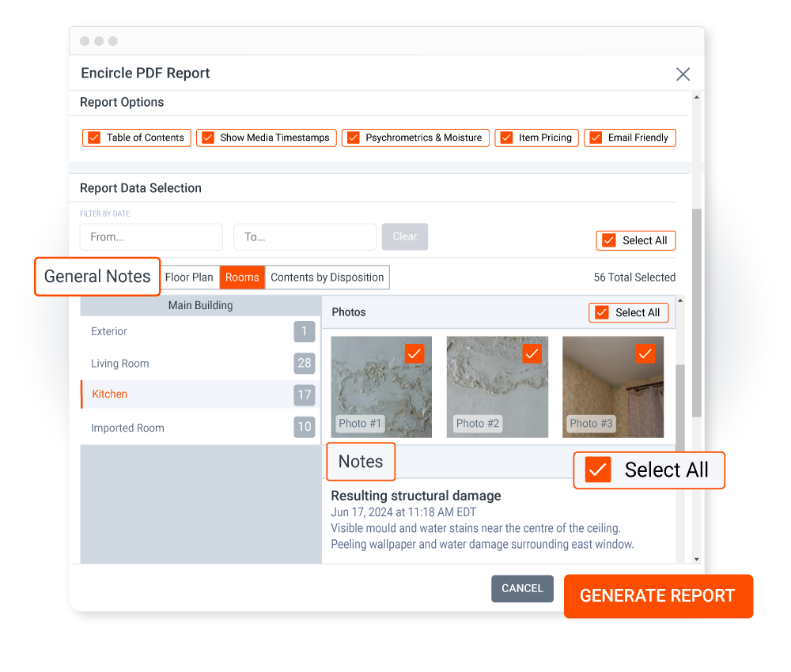Image resolution: width=791 pixels, height=672 pixels.
Task: Click the From date field
Action: [151, 237]
